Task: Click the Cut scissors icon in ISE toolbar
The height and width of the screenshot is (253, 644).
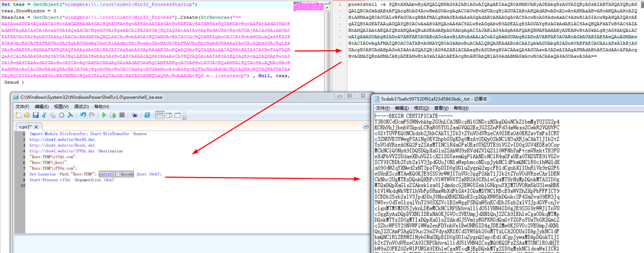Action: point(44,115)
